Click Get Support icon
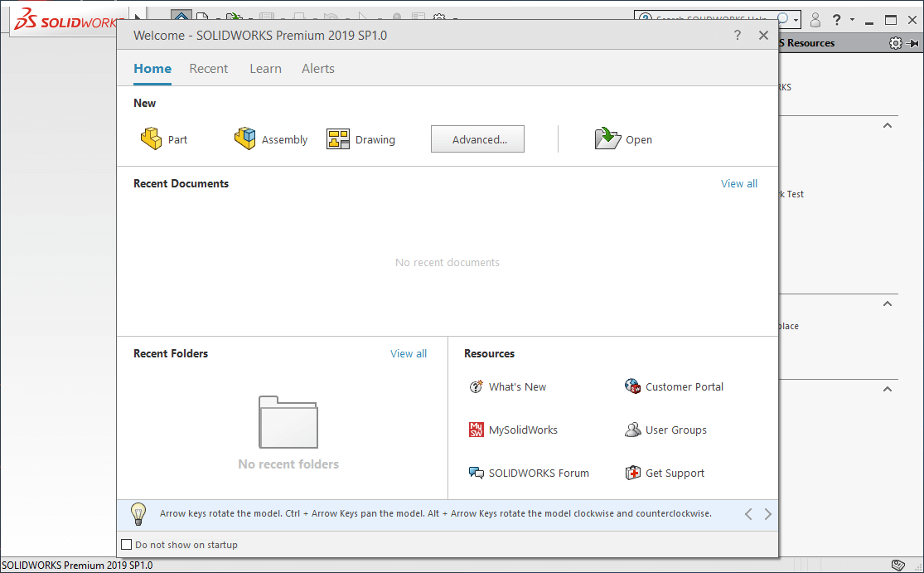924x573 pixels. [x=633, y=473]
